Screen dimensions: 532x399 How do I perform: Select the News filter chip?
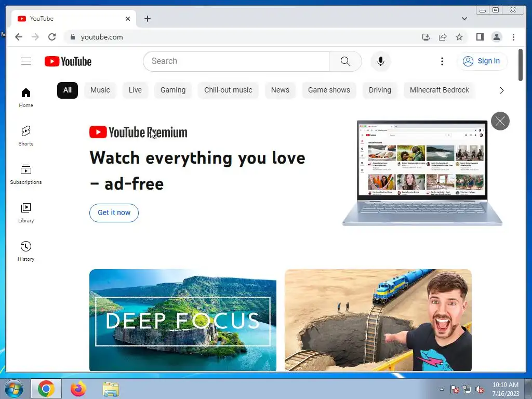pyautogui.click(x=280, y=90)
